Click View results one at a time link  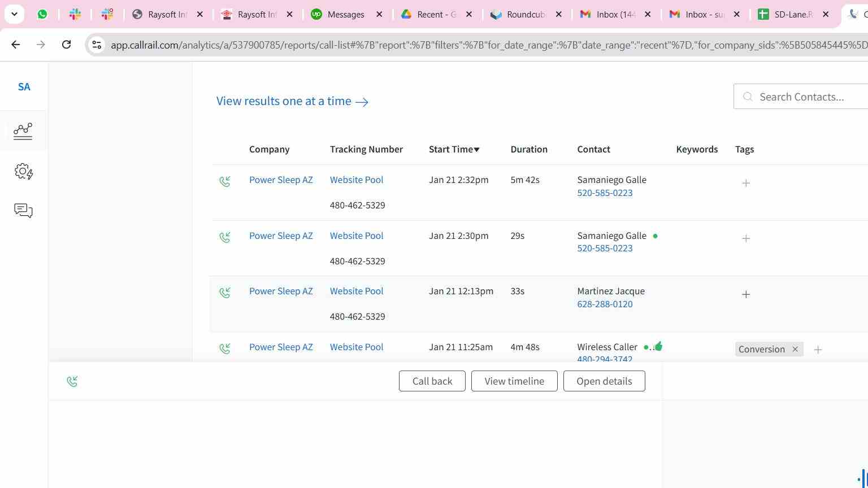click(x=292, y=101)
